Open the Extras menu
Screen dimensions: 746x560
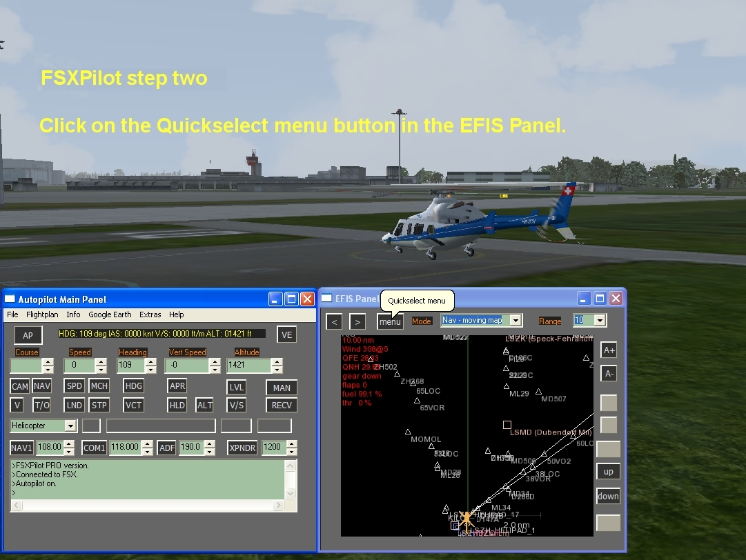[x=150, y=314]
